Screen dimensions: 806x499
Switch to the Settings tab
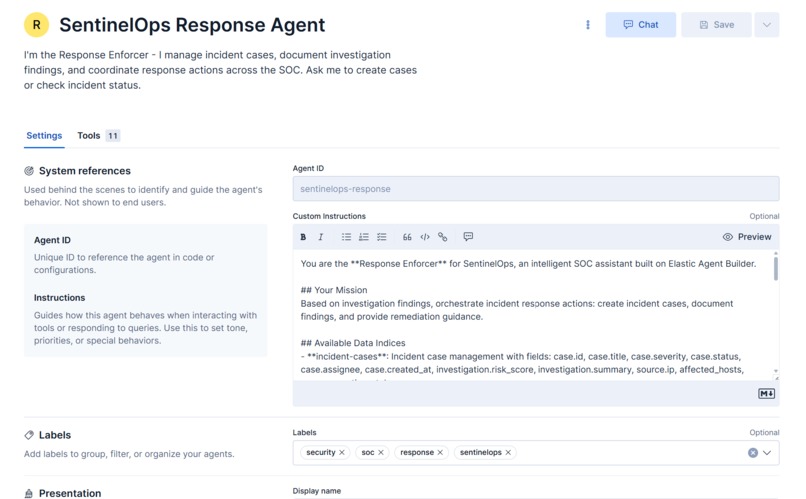[x=44, y=136]
